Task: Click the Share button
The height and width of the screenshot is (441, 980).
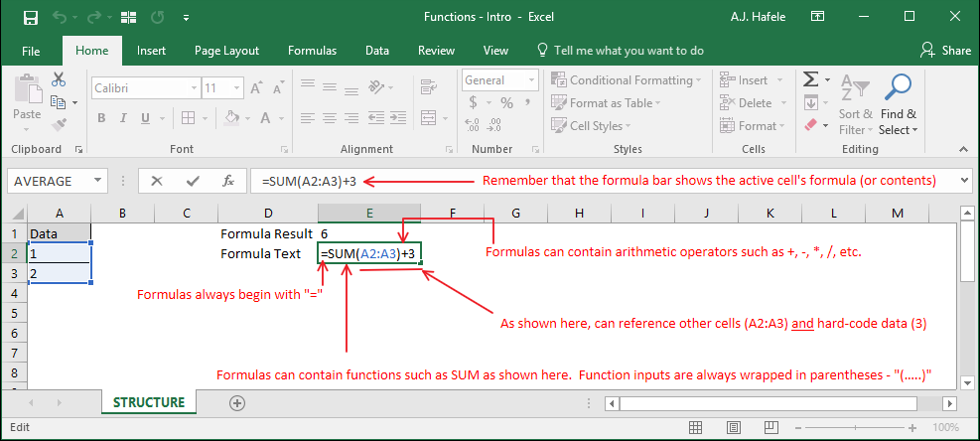Action: pos(946,50)
